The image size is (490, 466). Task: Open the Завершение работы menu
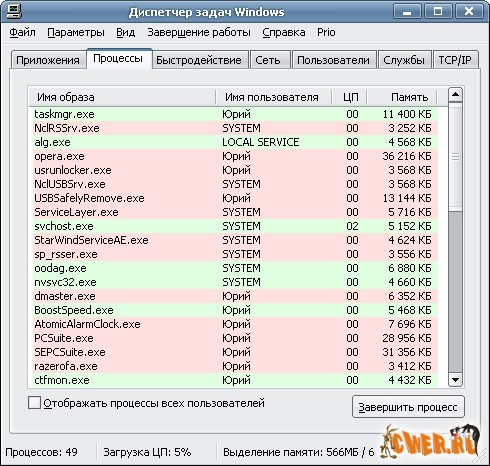pyautogui.click(x=199, y=32)
